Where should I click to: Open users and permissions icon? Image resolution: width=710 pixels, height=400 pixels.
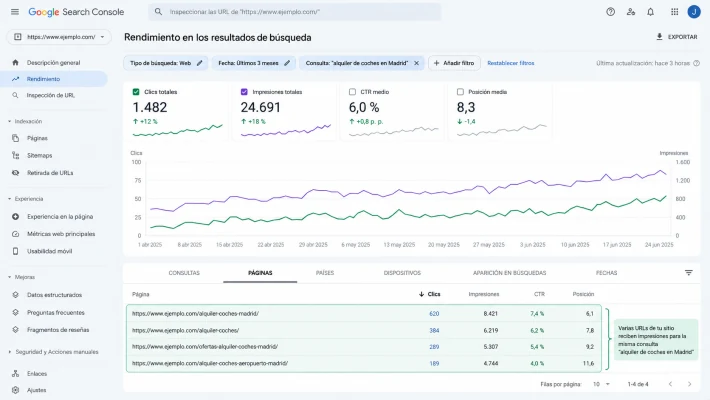(x=631, y=12)
